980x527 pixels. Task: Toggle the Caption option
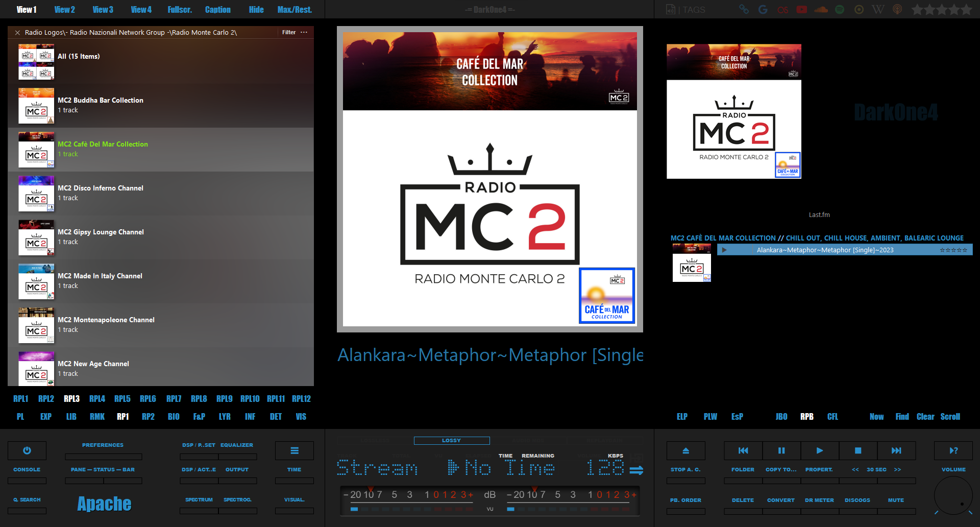[x=218, y=9]
